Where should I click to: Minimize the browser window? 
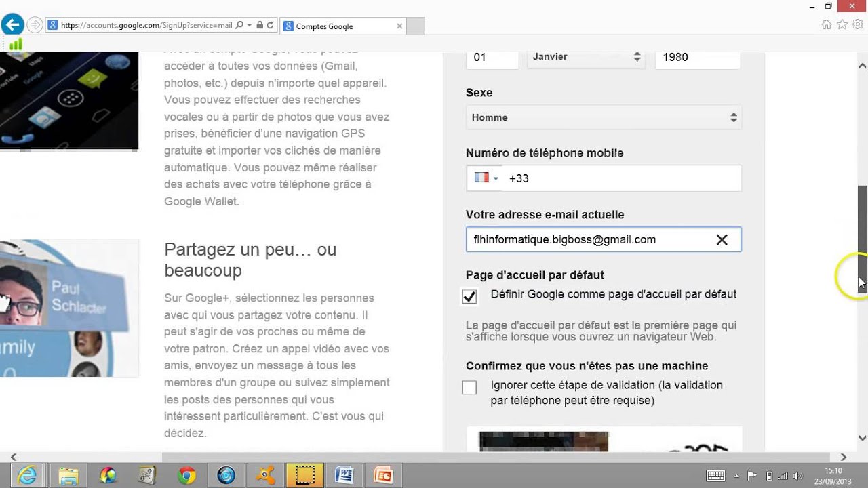[x=812, y=6]
